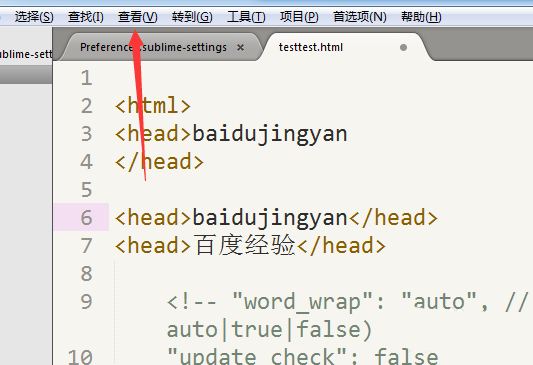Click false value on line 10
533x365 pixels.
(406, 356)
